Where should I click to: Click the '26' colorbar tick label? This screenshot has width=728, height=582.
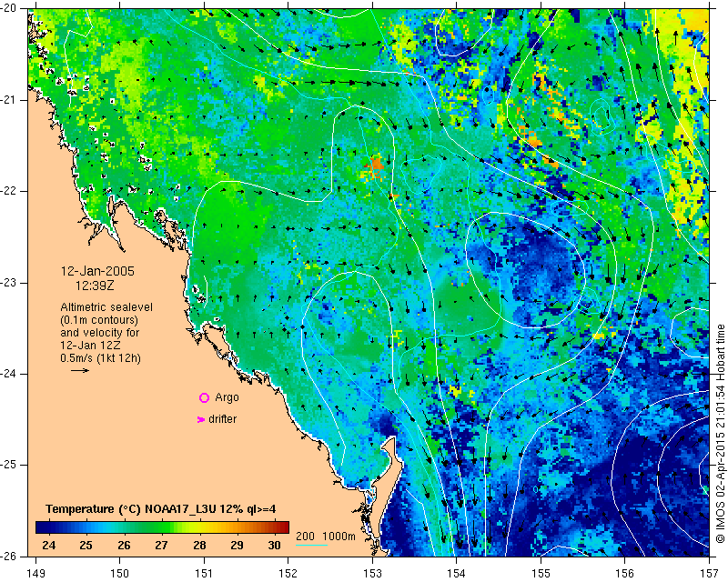124,545
